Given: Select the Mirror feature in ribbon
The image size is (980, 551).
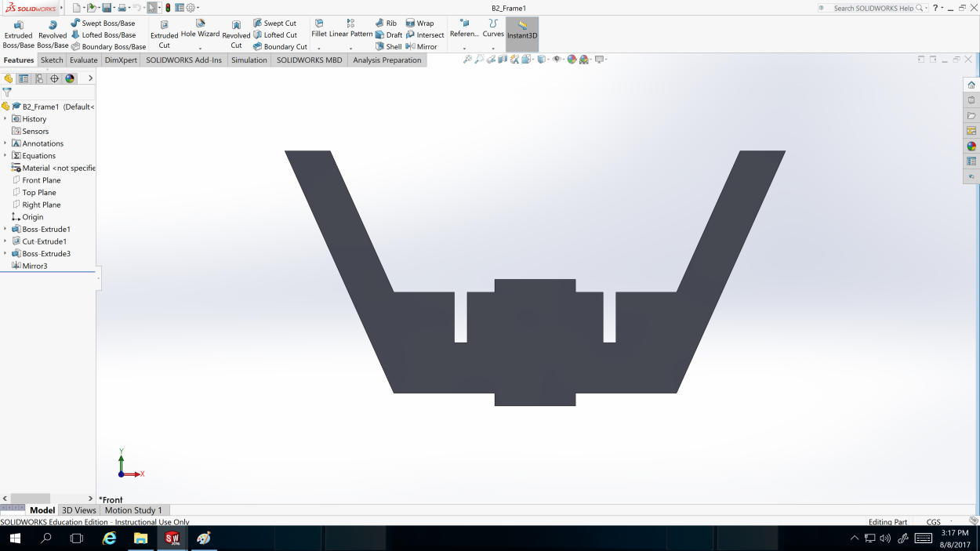Looking at the screenshot, I should click(421, 47).
